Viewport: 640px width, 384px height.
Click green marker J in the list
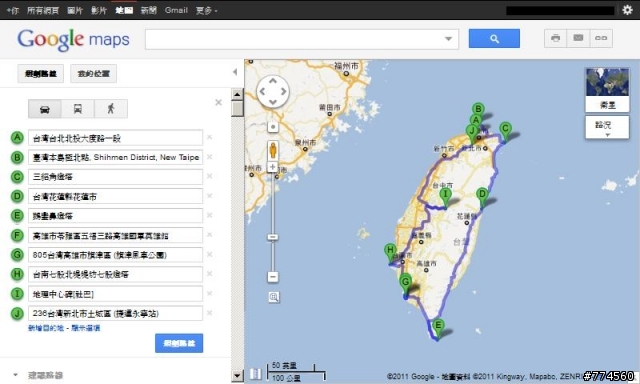[x=17, y=313]
